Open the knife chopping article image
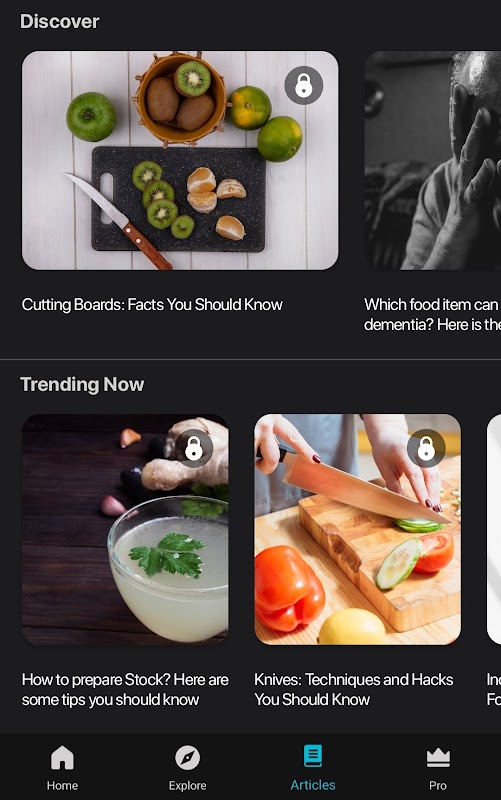Viewport: 501px width, 800px height. 358,529
